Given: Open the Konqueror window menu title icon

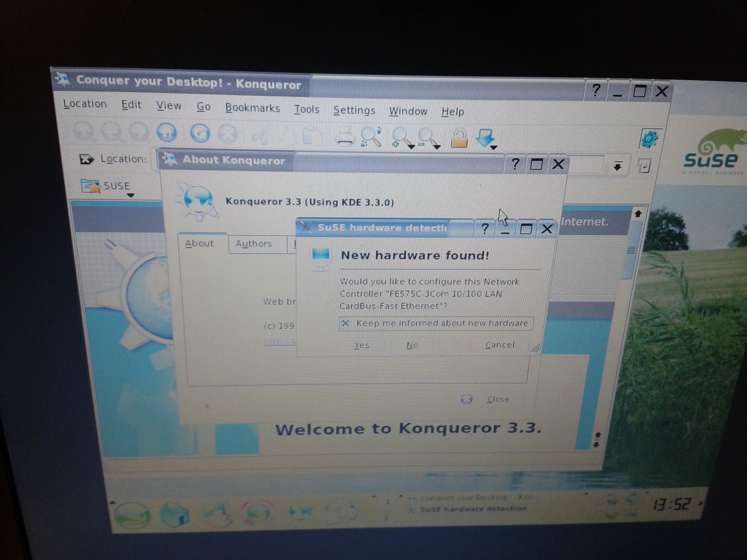Looking at the screenshot, I should (63, 80).
